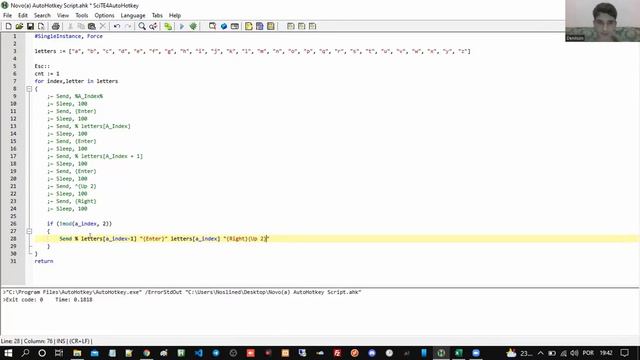The width and height of the screenshot is (640, 360).
Task: Open FileZilla from the taskbar
Action: (337, 353)
